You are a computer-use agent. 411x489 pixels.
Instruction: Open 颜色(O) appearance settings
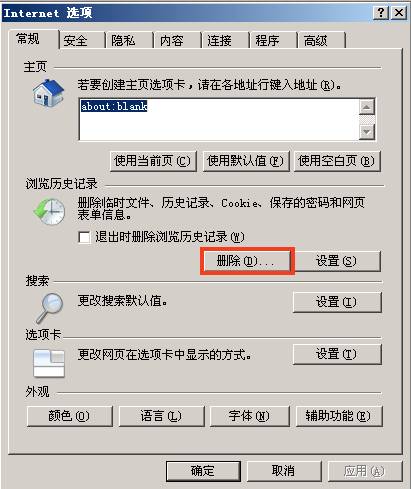pos(70,416)
